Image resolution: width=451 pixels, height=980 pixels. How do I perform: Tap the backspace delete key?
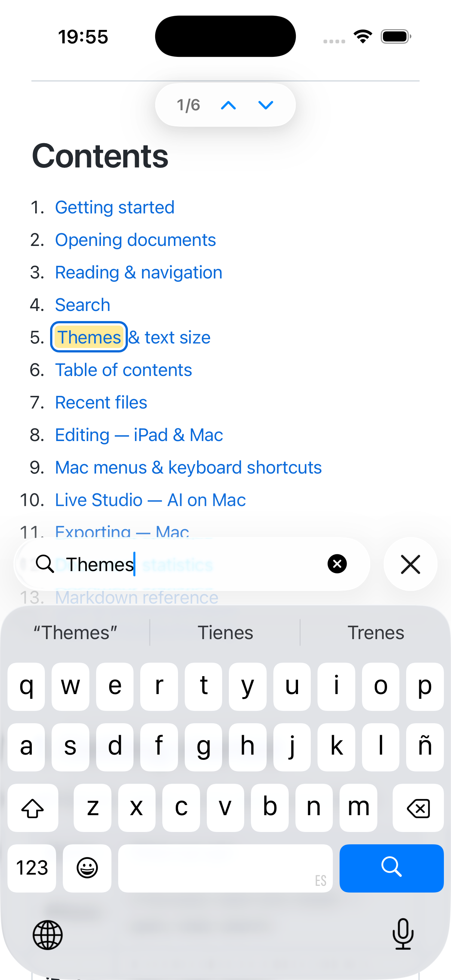pos(418,808)
